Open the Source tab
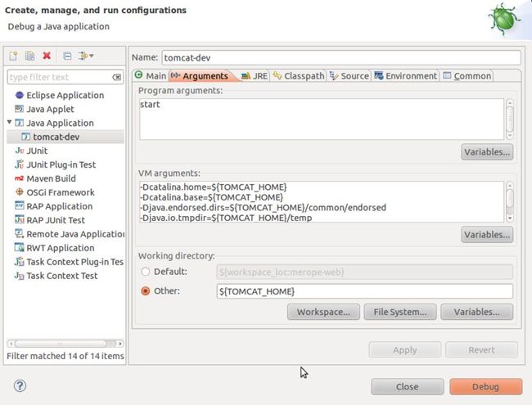The height and width of the screenshot is (405, 532). pyautogui.click(x=349, y=75)
